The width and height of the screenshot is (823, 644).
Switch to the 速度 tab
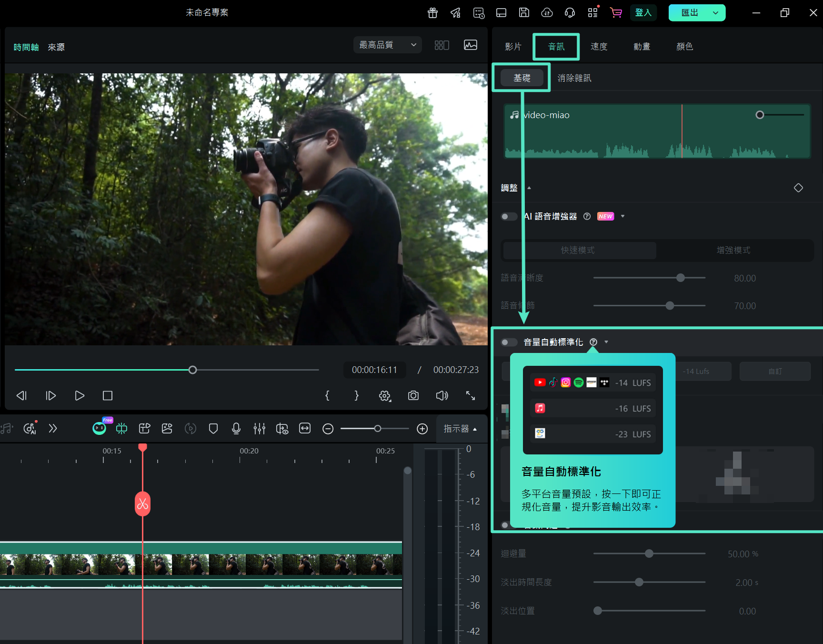tap(599, 47)
